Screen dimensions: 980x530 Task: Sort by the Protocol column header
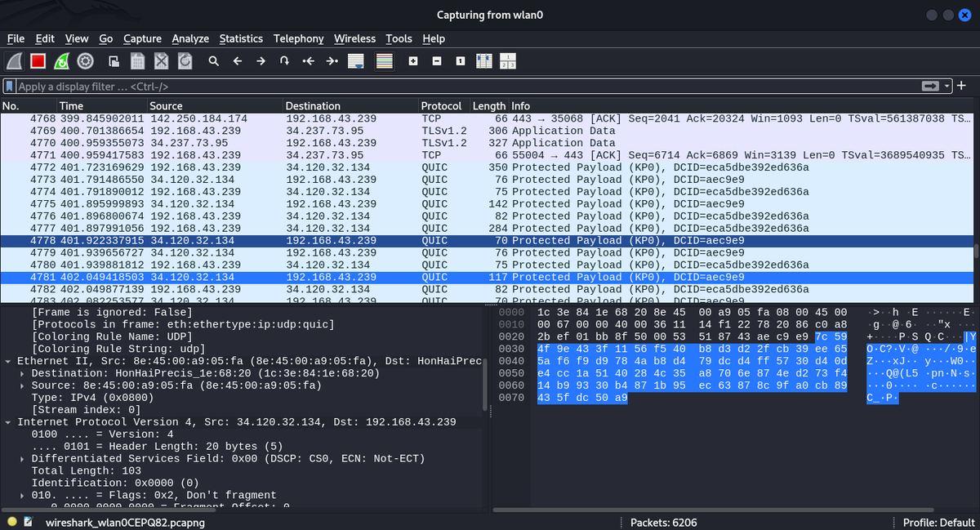coord(443,106)
